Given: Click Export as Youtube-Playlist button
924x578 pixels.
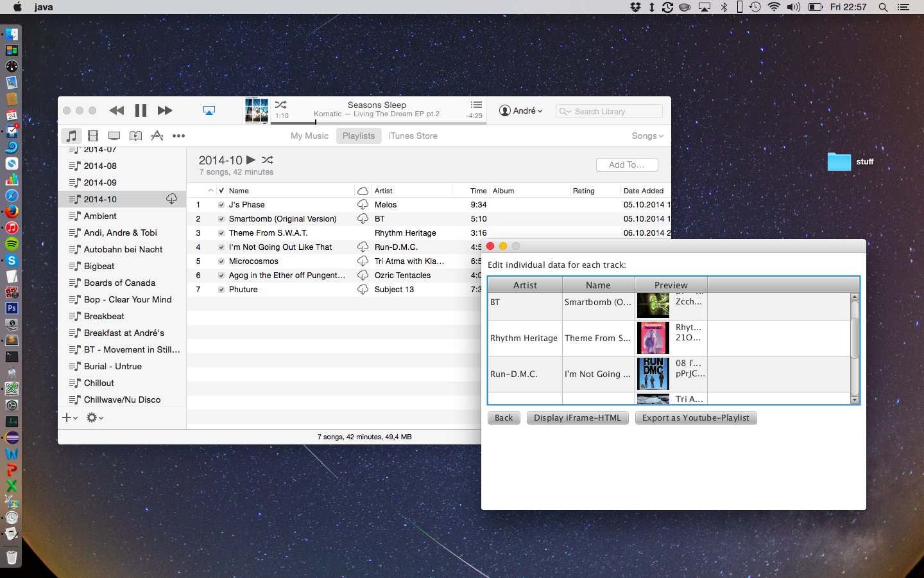Looking at the screenshot, I should [696, 417].
